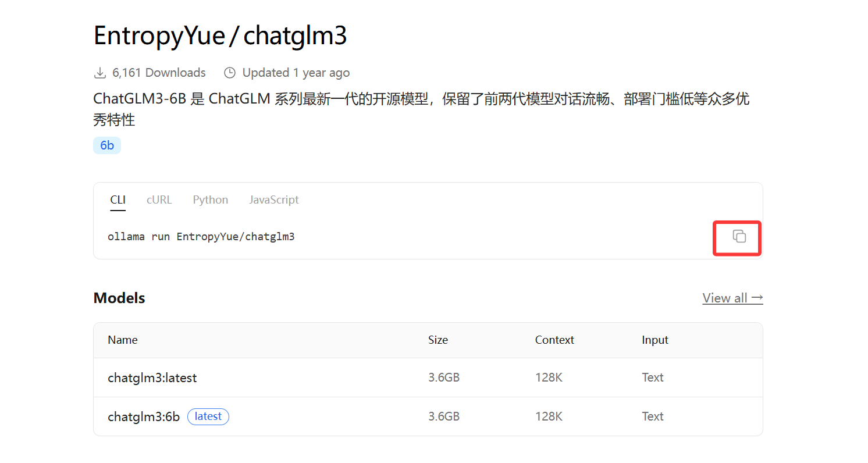
Task: Click the Size column header
Action: 438,340
